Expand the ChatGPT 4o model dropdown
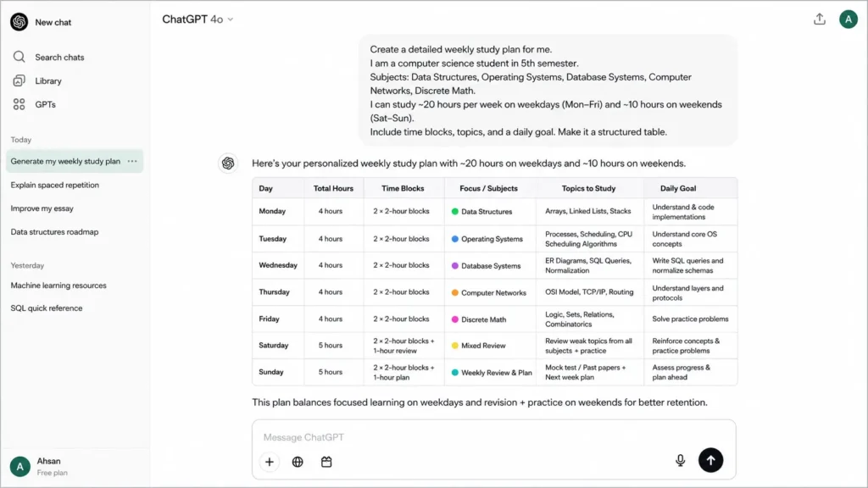This screenshot has height=488, width=868. pos(198,19)
